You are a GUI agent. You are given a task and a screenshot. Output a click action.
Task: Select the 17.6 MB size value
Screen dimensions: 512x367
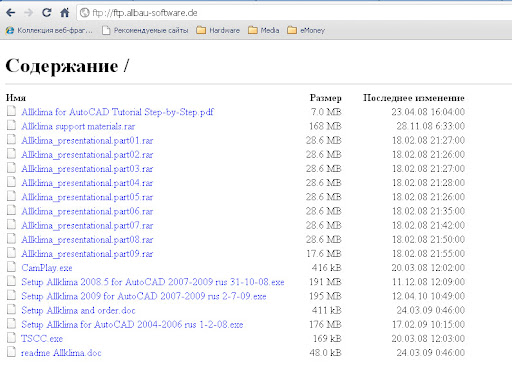(324, 254)
